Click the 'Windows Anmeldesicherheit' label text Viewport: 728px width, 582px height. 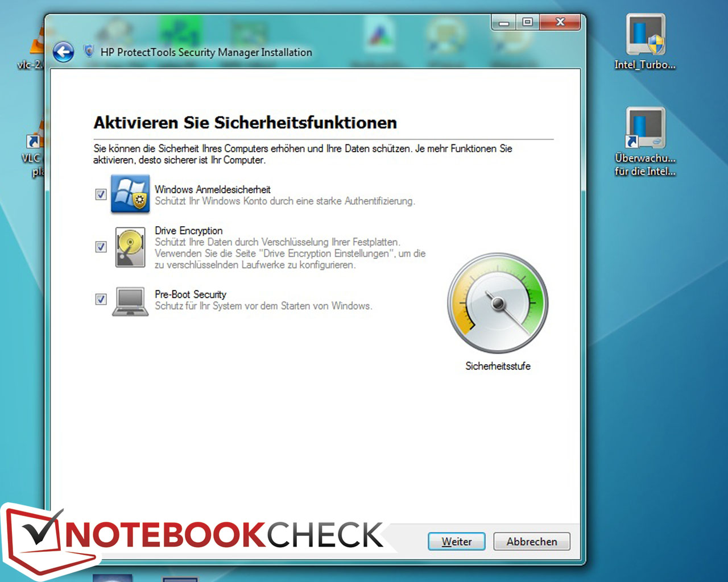[x=213, y=189]
